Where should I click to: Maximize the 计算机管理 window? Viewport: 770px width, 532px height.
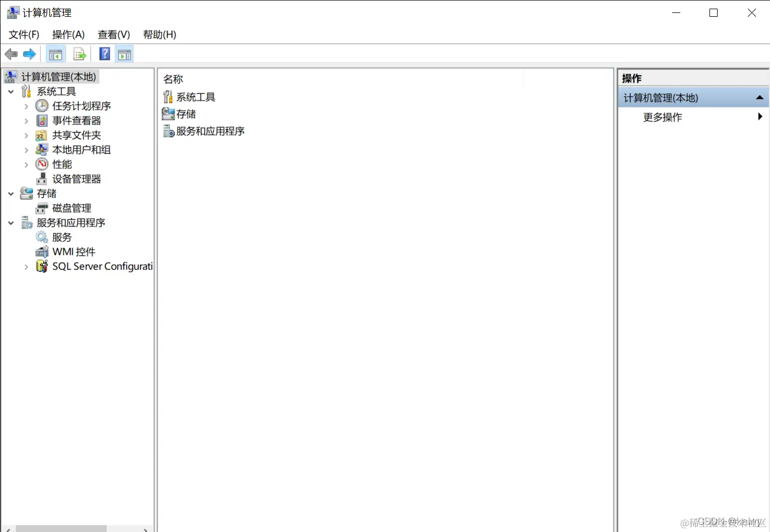pyautogui.click(x=713, y=12)
